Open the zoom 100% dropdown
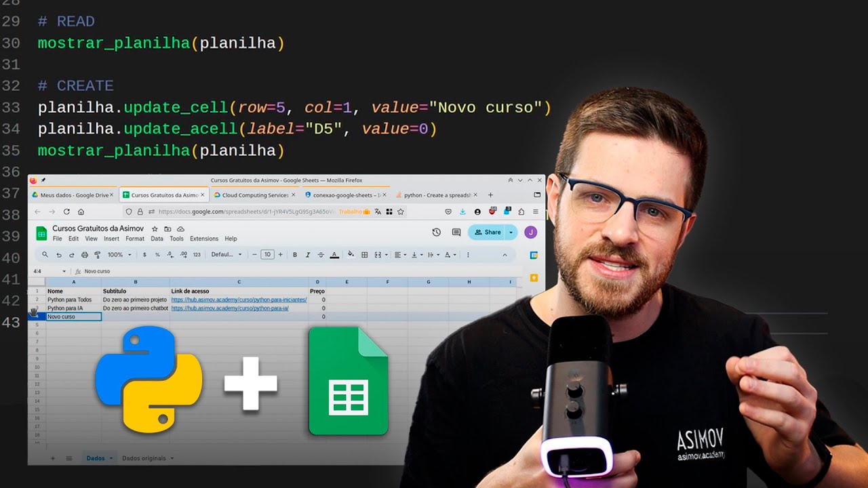This screenshot has width=868, height=488. point(120,255)
